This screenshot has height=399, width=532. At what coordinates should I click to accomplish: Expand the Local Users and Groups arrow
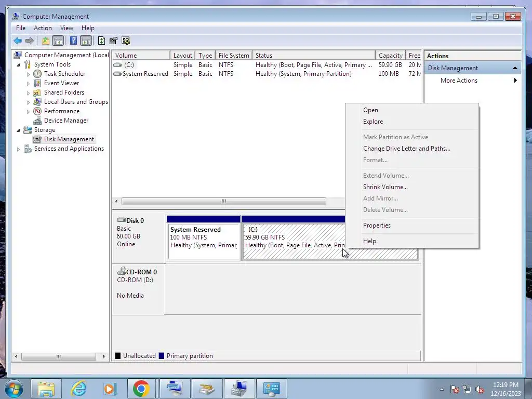(28, 102)
